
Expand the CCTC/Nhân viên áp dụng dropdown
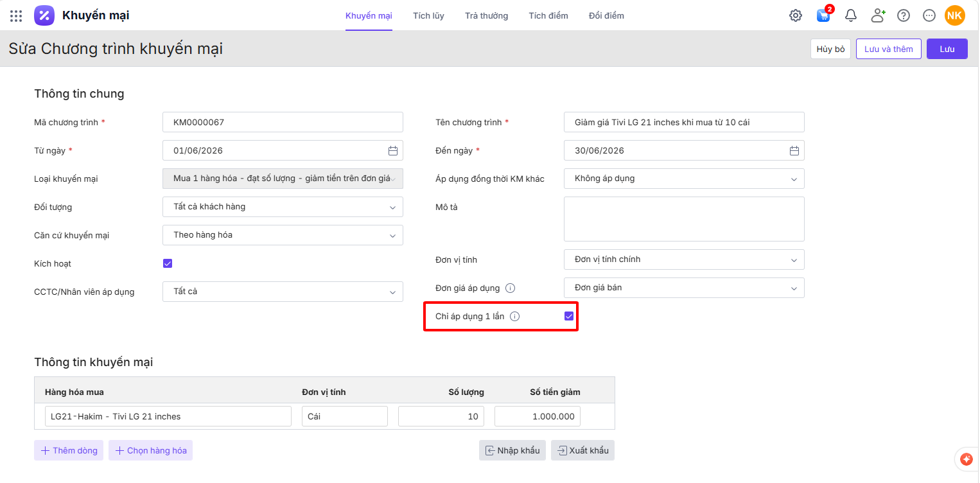pos(283,292)
